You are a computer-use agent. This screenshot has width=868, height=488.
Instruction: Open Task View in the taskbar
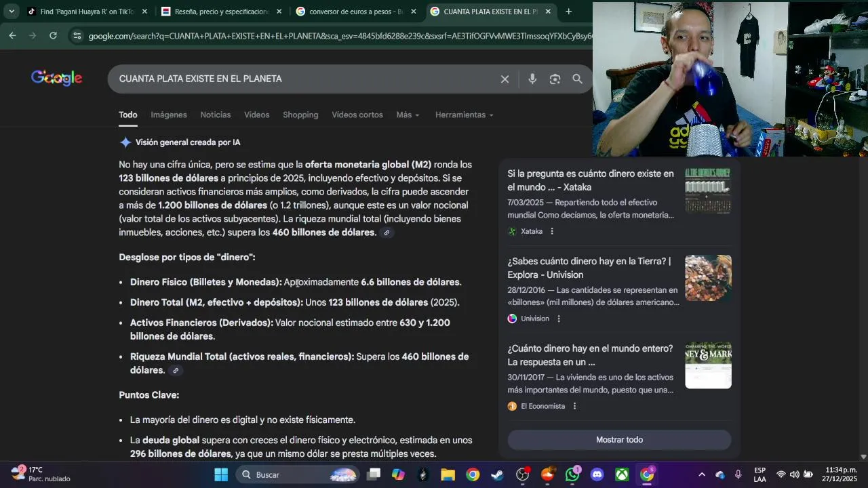point(374,474)
